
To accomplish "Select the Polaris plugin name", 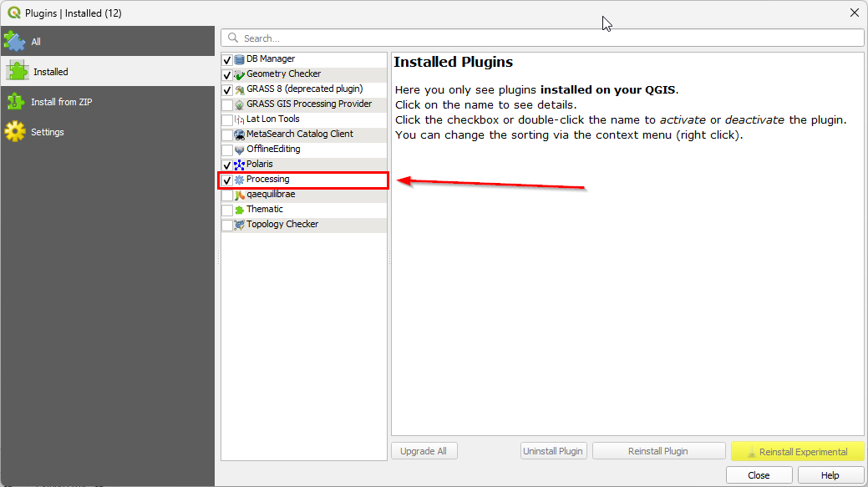I will click(260, 164).
